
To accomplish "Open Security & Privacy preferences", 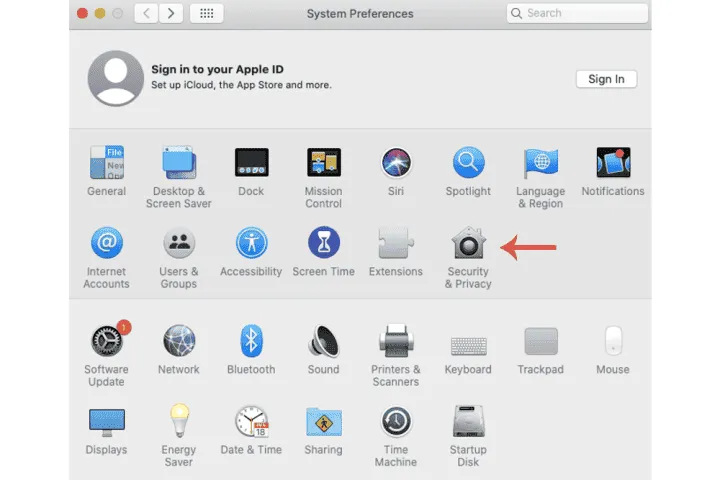I will point(468,244).
